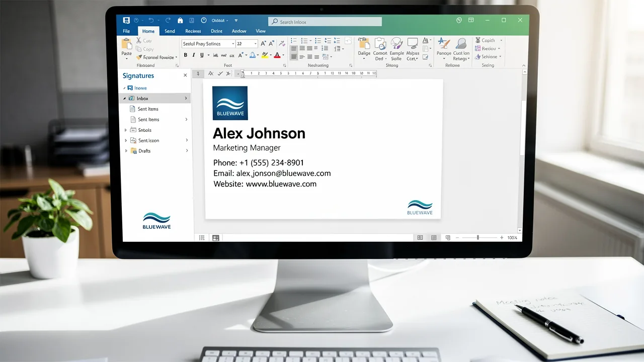Switch to the Send ribbon tab
Screen dimensions: 644x362
(x=170, y=31)
